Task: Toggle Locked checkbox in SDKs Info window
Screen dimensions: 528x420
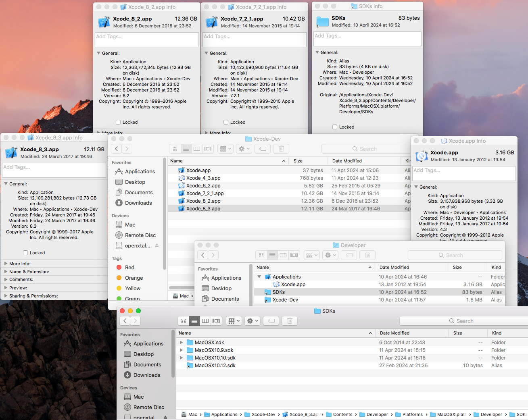Action: click(x=335, y=127)
